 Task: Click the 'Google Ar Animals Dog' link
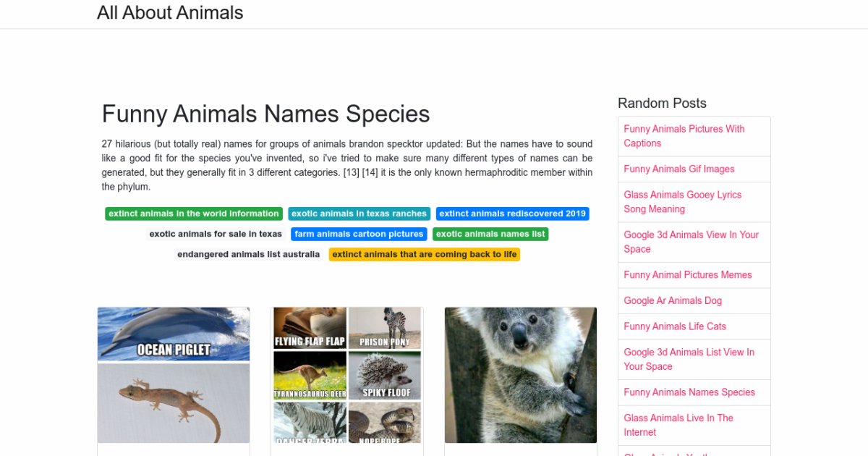pos(673,300)
